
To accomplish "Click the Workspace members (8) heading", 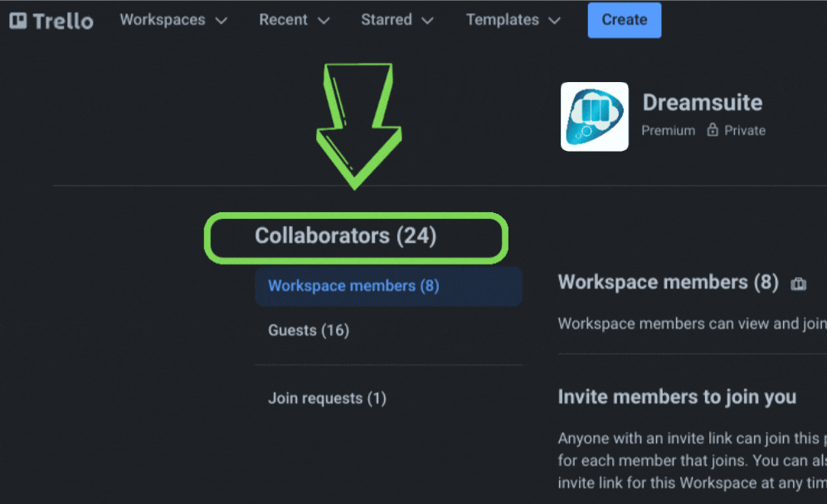I will pos(668,282).
